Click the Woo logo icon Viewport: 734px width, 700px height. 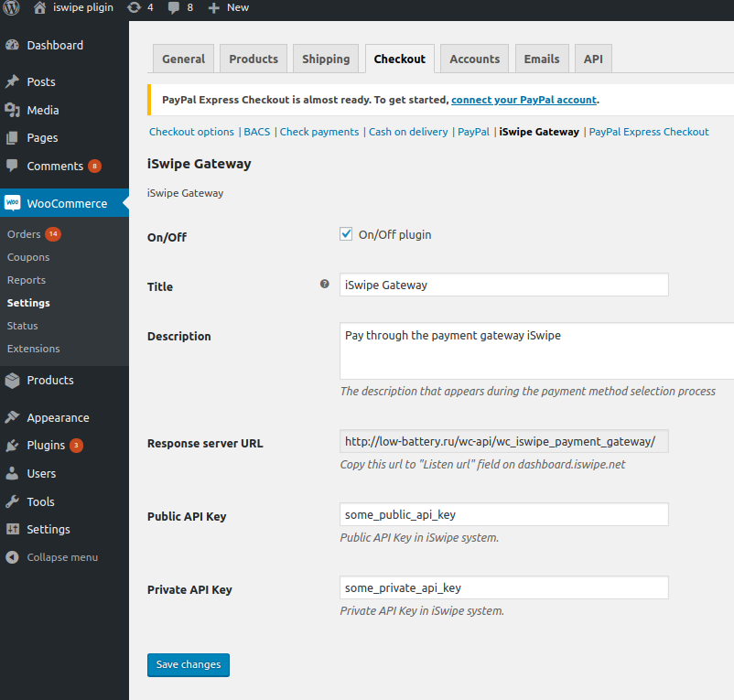13,202
